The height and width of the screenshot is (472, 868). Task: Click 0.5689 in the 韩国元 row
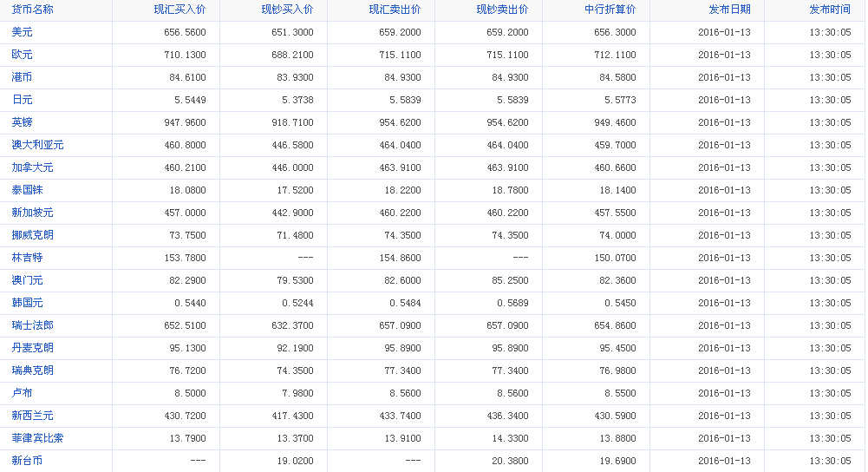click(512, 303)
